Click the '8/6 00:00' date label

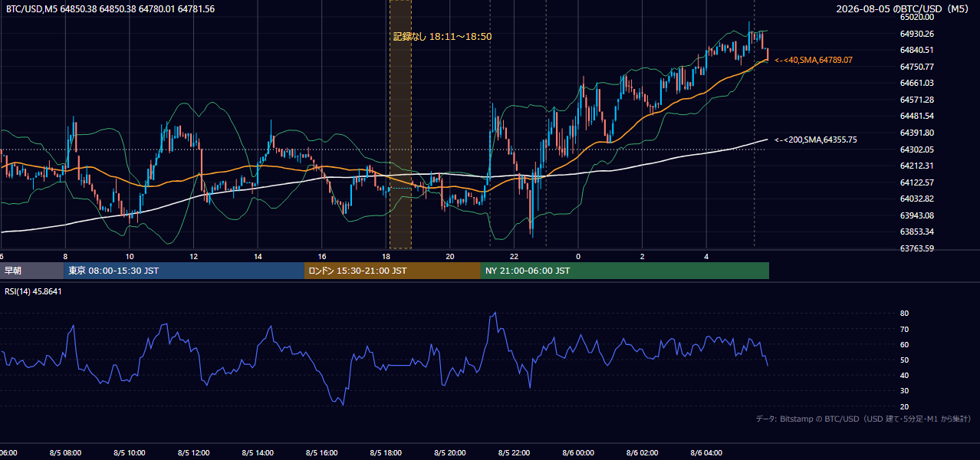[578, 453]
